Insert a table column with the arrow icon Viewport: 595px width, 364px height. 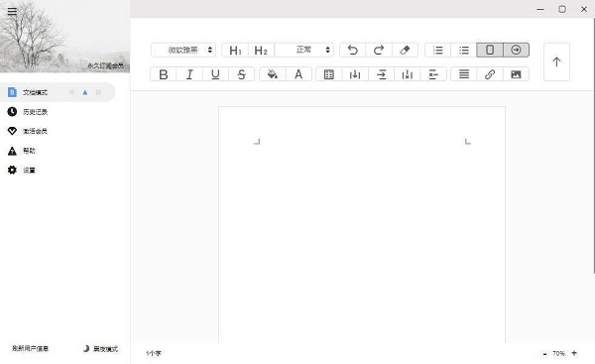coord(355,74)
